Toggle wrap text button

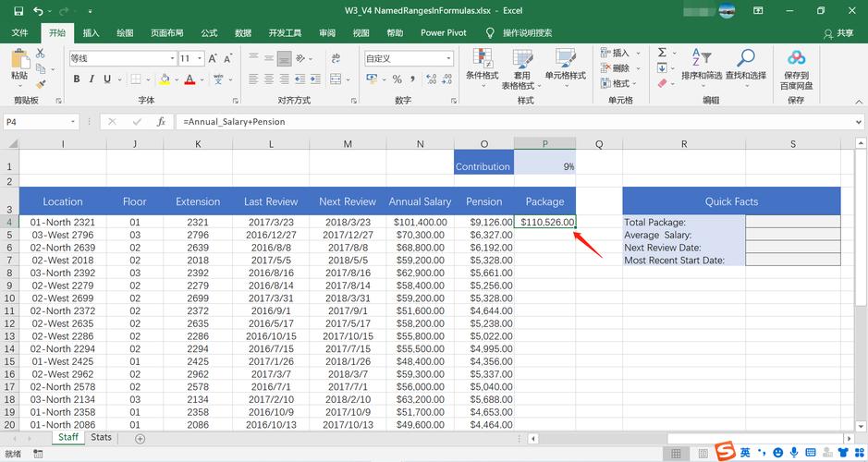[x=336, y=58]
